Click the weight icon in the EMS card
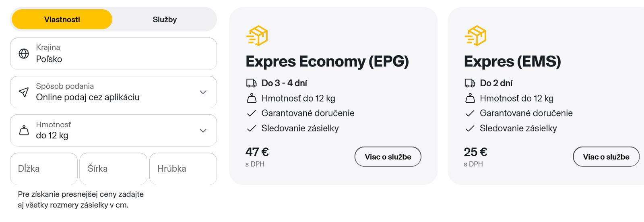 tap(470, 98)
